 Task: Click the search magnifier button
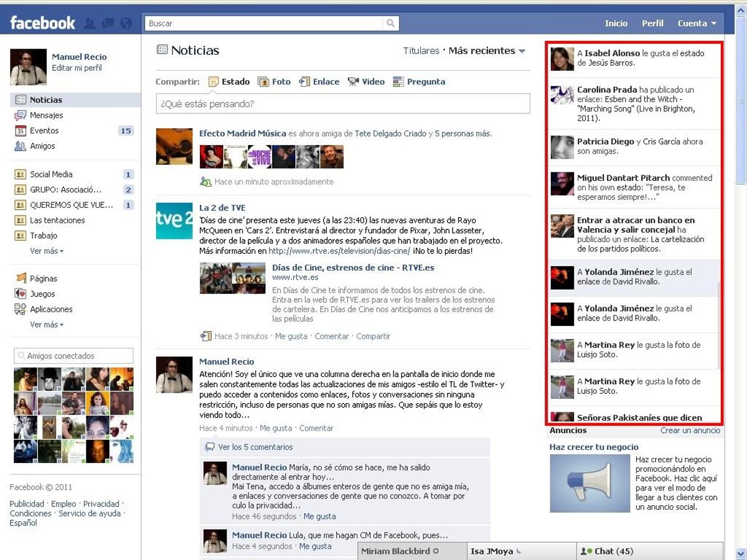coord(390,24)
